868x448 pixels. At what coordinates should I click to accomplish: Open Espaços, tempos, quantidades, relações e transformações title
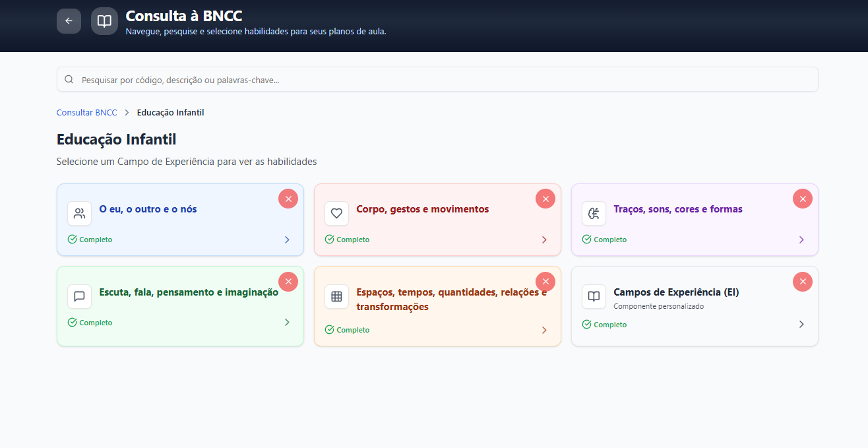[x=451, y=300]
